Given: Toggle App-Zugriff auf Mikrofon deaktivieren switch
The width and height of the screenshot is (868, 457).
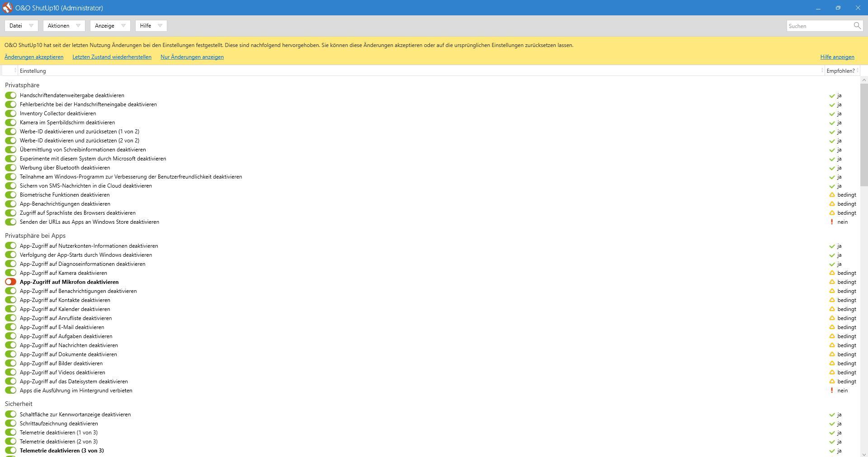Looking at the screenshot, I should 10,282.
